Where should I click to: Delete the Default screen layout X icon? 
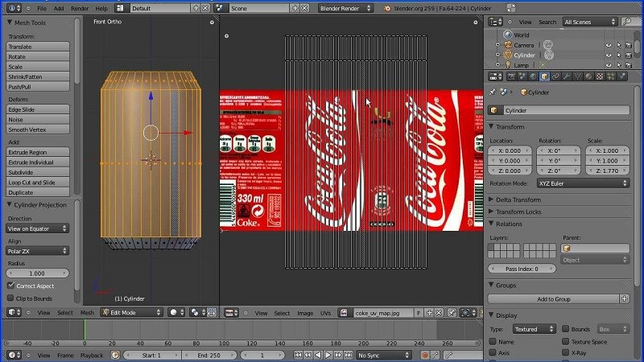coord(205,8)
